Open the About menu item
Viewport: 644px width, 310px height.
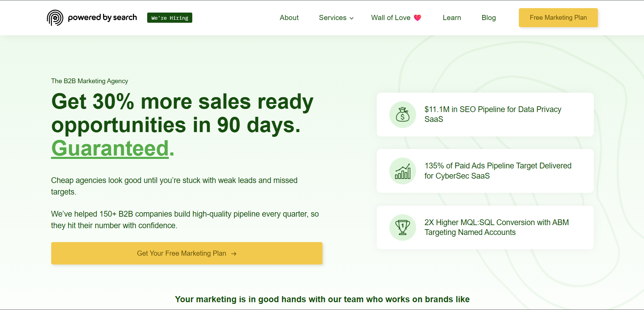coord(289,18)
